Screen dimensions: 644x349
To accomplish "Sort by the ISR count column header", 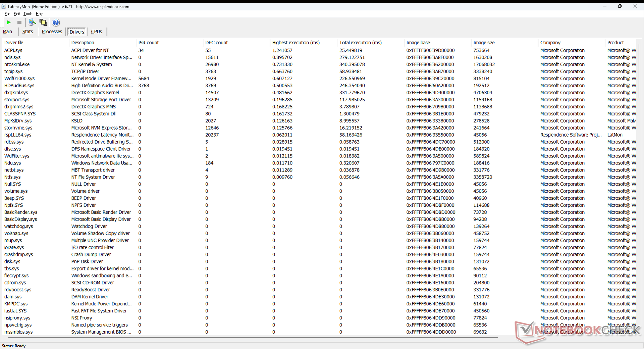I will [169, 43].
